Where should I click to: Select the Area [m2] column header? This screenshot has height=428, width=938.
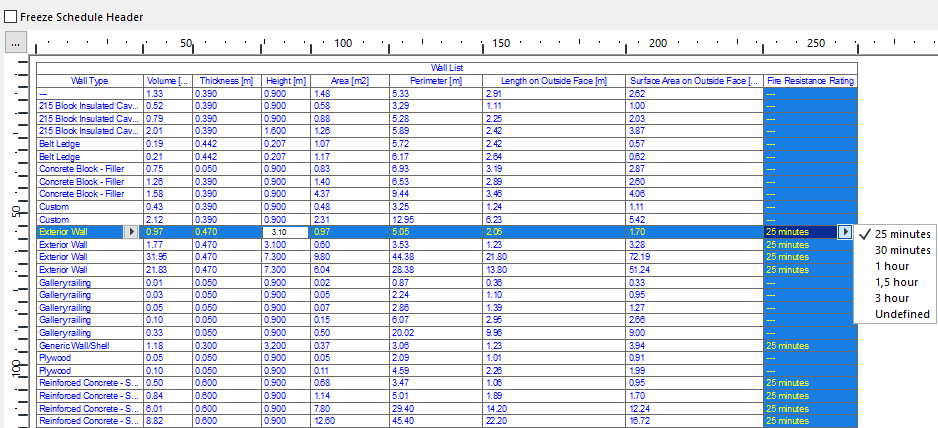[x=350, y=81]
